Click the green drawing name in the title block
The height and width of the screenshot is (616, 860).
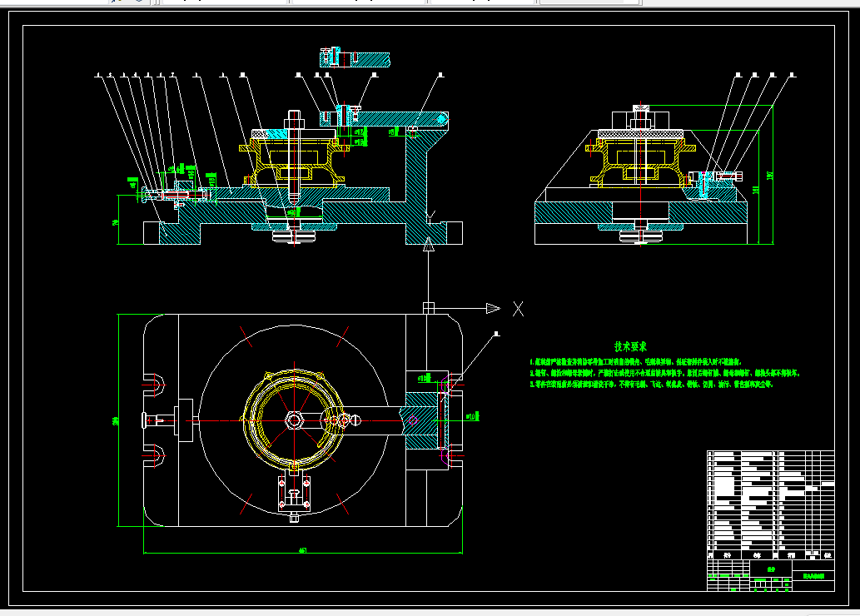(813, 576)
